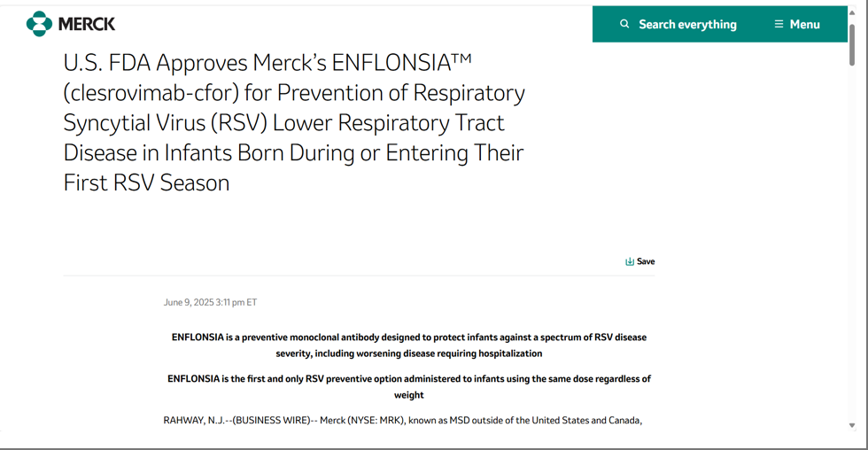The height and width of the screenshot is (450, 868).
Task: Click the vertical scrollbar thumb
Action: click(852, 44)
